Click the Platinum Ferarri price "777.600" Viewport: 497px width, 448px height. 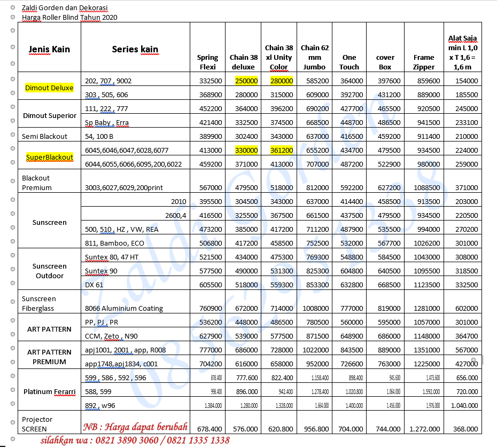tap(247, 378)
